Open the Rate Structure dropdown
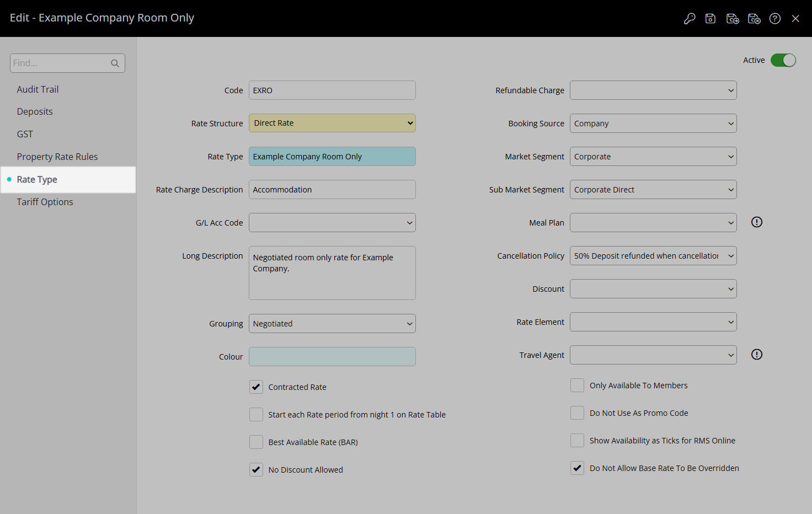 [332, 123]
